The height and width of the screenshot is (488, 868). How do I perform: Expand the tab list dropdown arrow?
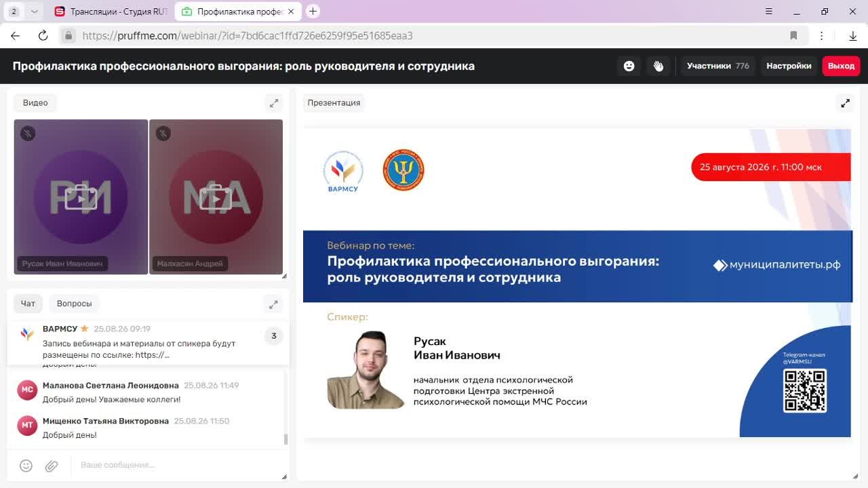(x=34, y=11)
